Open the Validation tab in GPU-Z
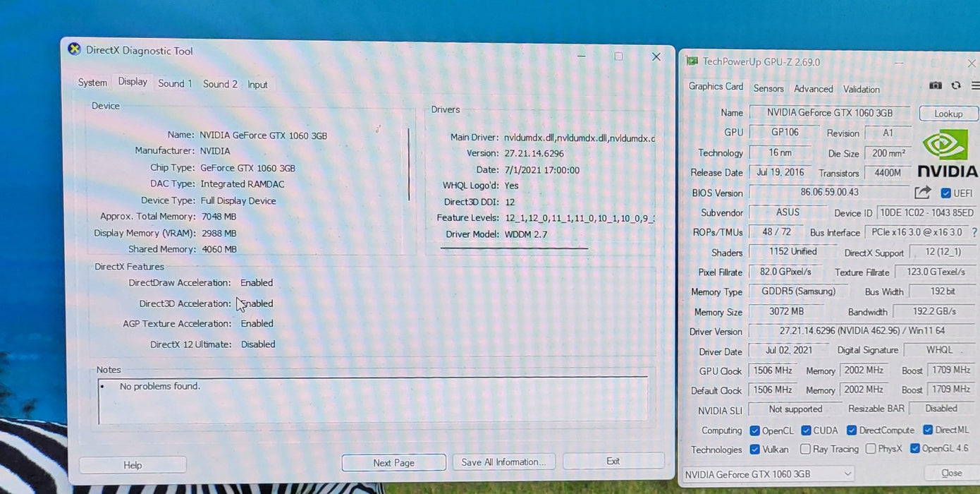The image size is (980, 494). coord(861,90)
